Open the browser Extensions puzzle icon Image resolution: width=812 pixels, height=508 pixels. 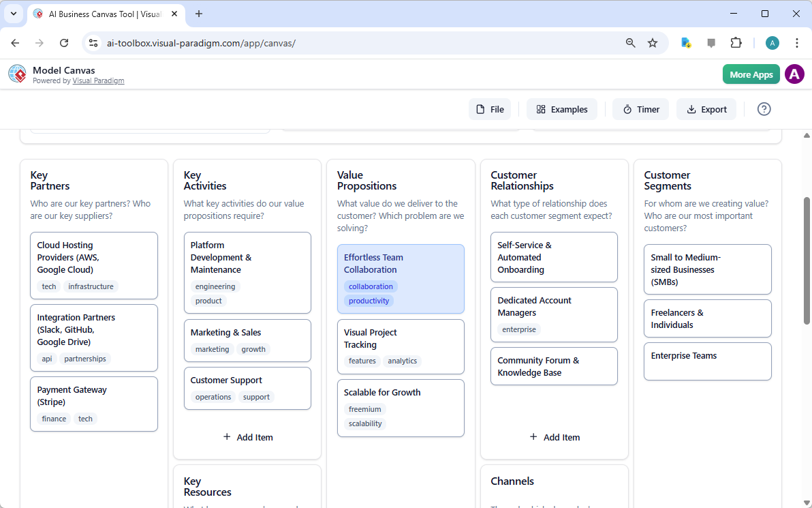tap(736, 43)
